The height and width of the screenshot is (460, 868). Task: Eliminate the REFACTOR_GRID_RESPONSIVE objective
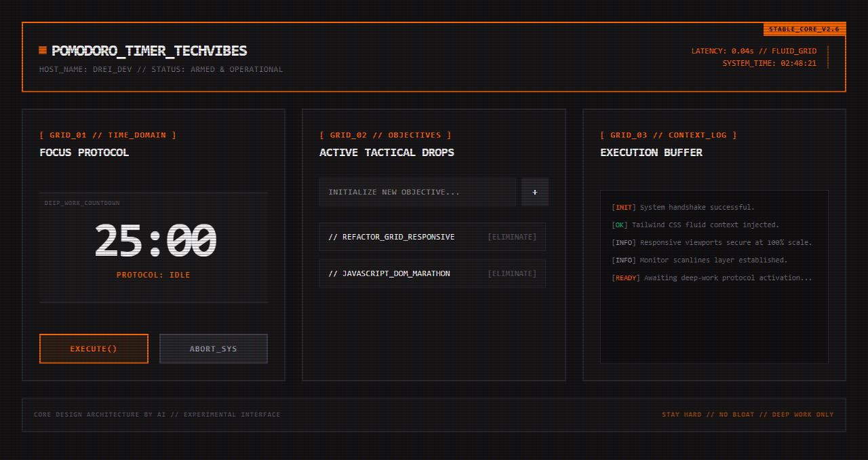pyautogui.click(x=512, y=237)
